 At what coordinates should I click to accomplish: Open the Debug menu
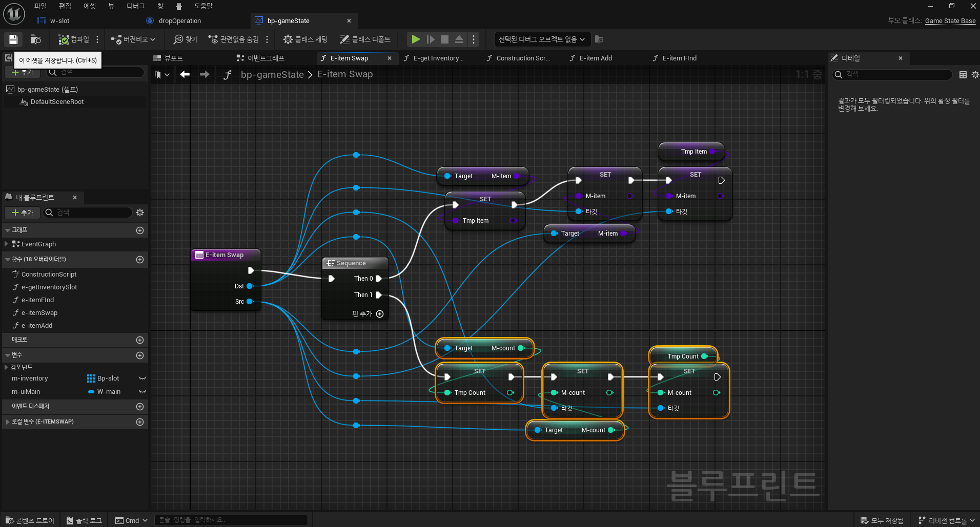[x=136, y=6]
